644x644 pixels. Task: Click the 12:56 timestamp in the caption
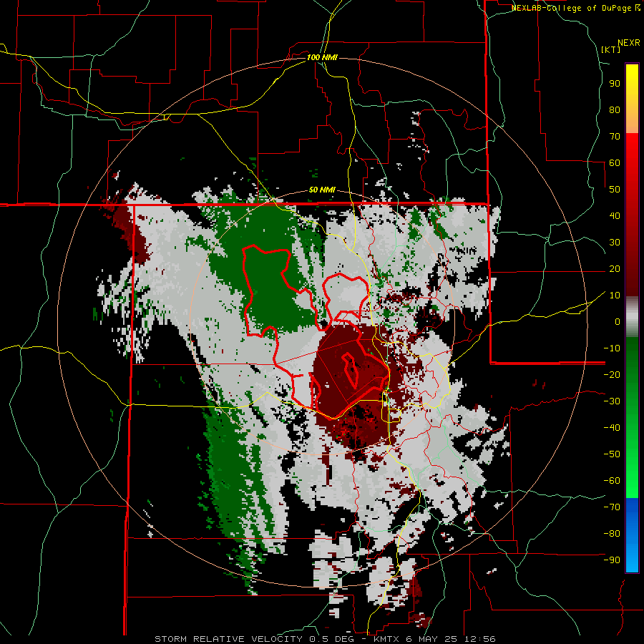click(x=480, y=639)
